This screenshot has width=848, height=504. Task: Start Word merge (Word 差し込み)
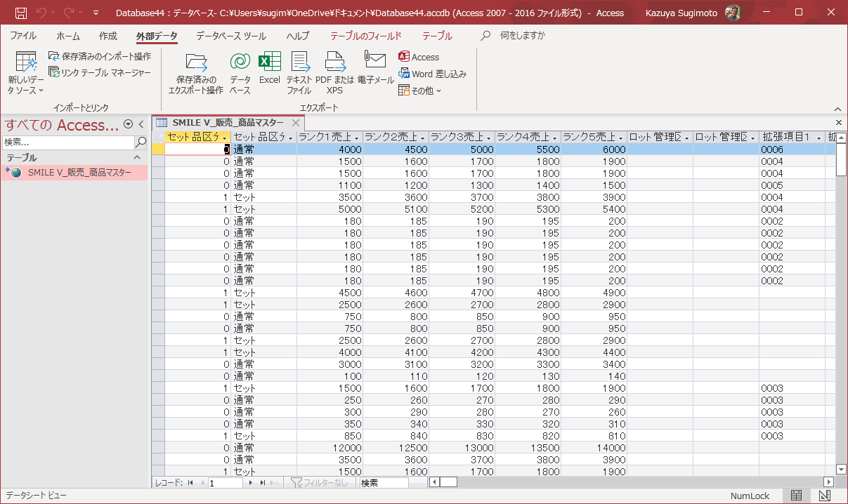pos(432,74)
